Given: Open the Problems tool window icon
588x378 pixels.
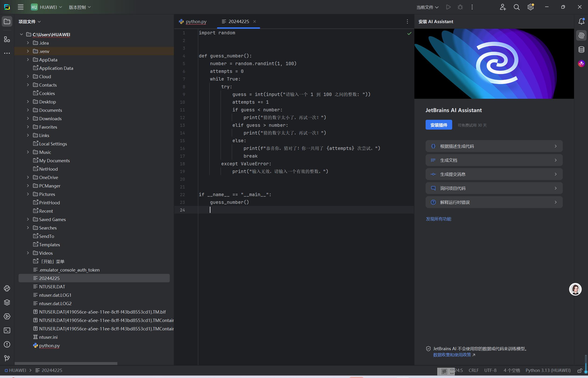Looking at the screenshot, I should click(7, 344).
